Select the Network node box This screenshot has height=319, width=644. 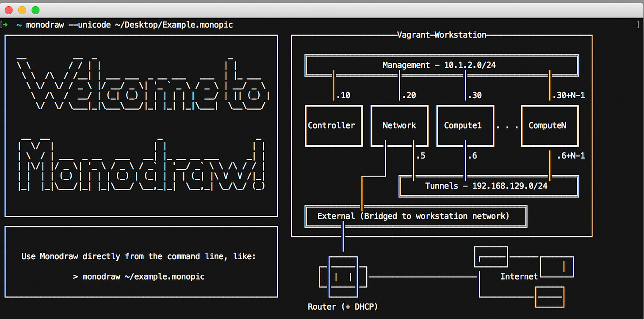pyautogui.click(x=399, y=126)
